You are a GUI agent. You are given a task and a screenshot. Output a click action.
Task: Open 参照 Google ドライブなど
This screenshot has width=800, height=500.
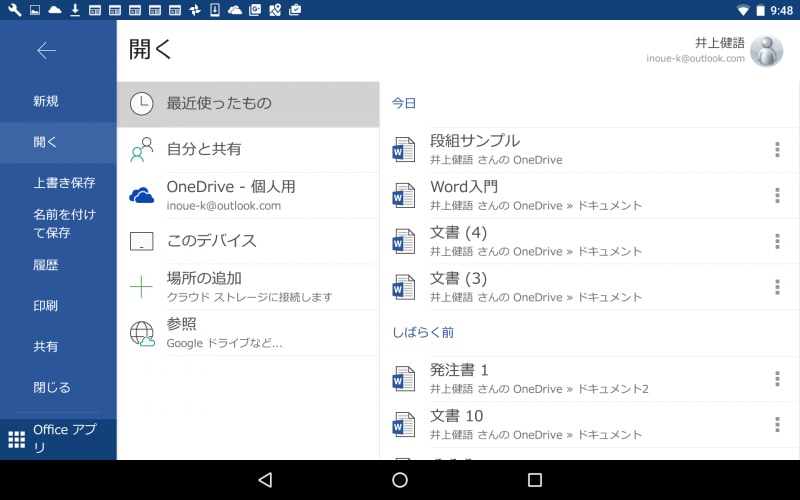point(248,333)
